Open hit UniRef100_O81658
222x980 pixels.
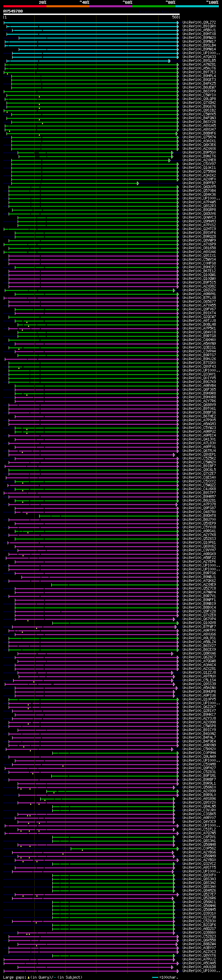coord(199,248)
